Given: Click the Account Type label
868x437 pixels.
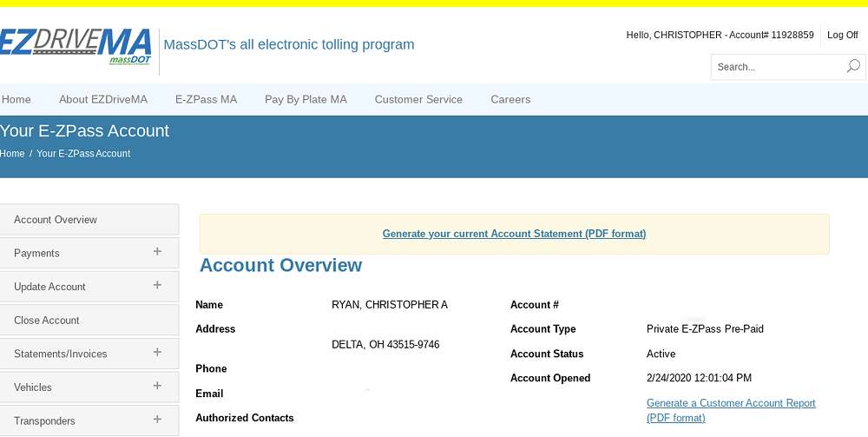Looking at the screenshot, I should click(x=543, y=329).
